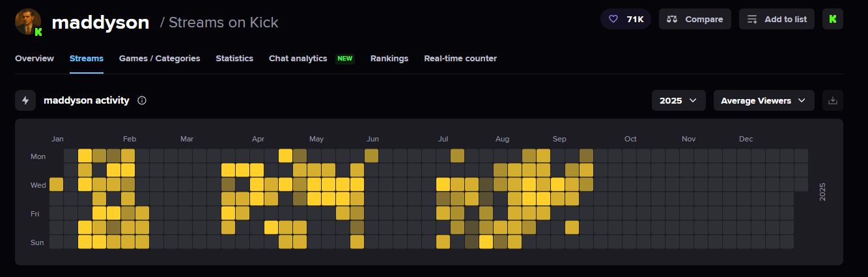Click the Mon row label
Image resolution: width=868 pixels, height=277 pixels.
coord(38,156)
